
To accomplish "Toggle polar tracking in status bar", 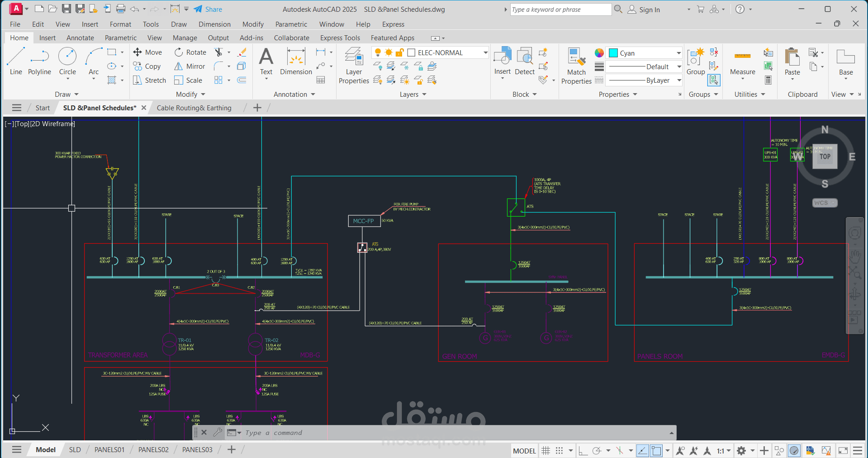I will click(x=597, y=450).
